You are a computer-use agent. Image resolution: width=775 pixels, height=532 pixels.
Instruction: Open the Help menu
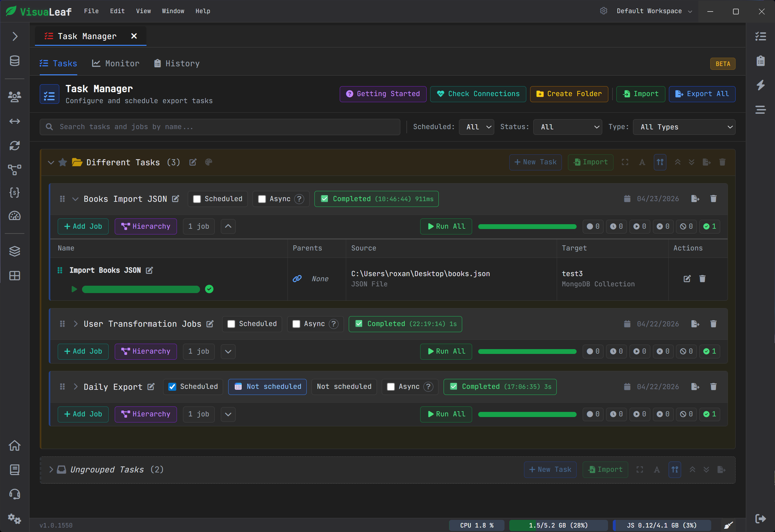click(203, 11)
